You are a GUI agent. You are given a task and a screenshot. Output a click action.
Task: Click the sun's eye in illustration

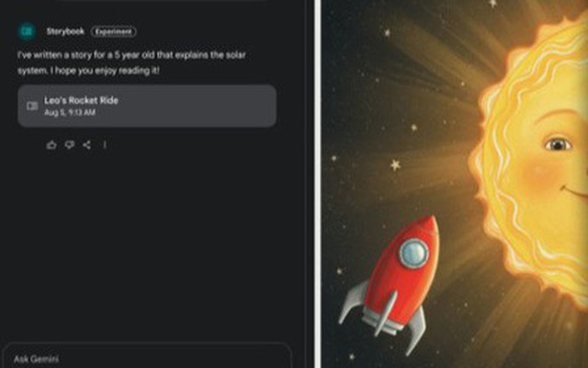558,144
